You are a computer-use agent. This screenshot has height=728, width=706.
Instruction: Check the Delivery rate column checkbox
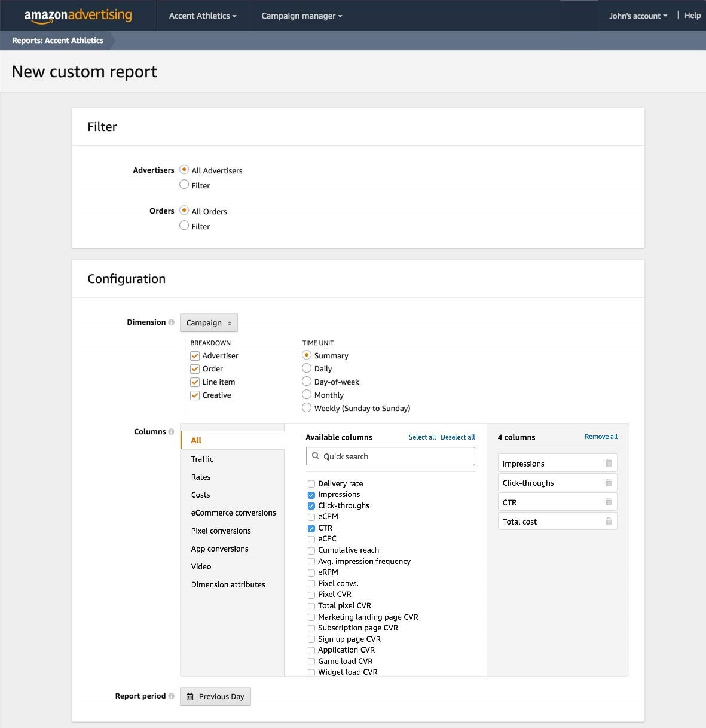pos(311,484)
